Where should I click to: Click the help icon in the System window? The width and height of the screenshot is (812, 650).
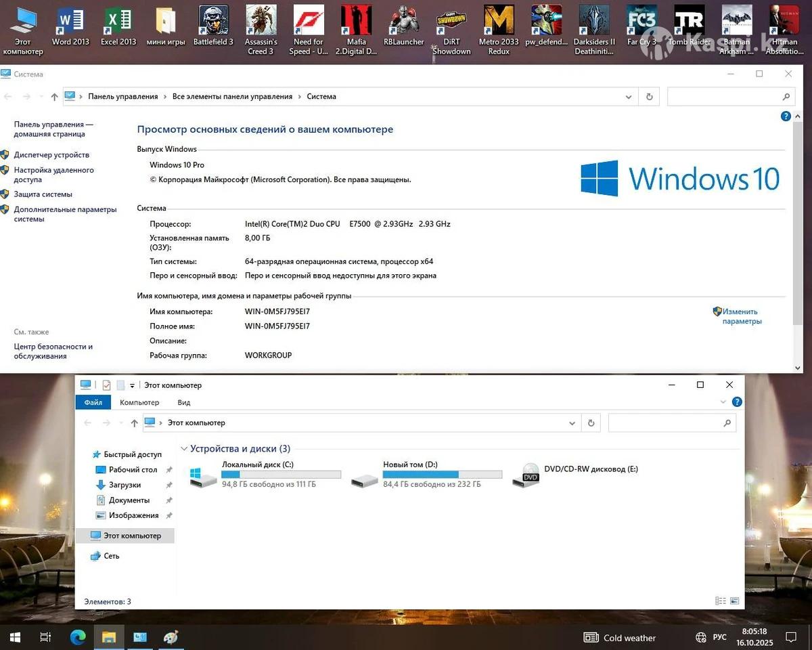point(786,116)
